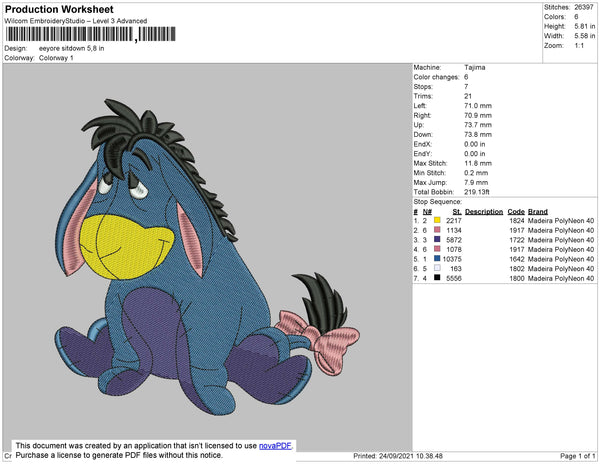The height and width of the screenshot is (464, 600).
Task: Click 'Wilcom EmbroideryStudio – Level 3 Advanced' subtitle
Action: pyautogui.click(x=76, y=21)
